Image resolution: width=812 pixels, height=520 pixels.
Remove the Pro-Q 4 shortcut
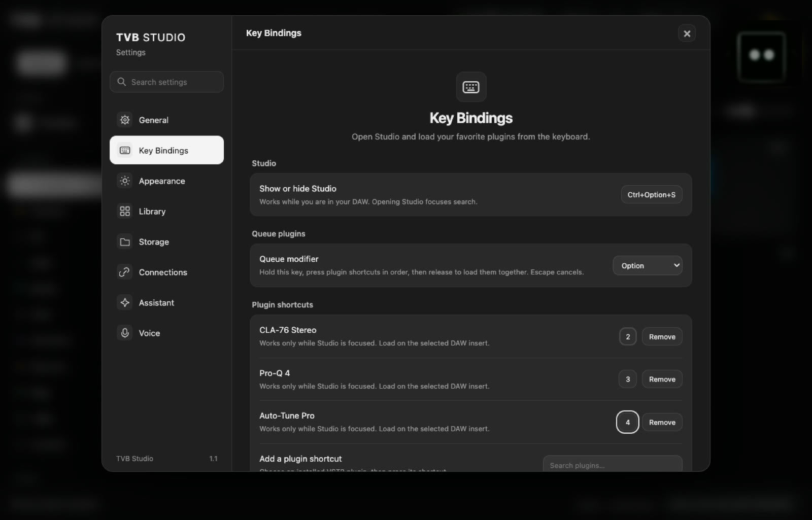click(662, 379)
